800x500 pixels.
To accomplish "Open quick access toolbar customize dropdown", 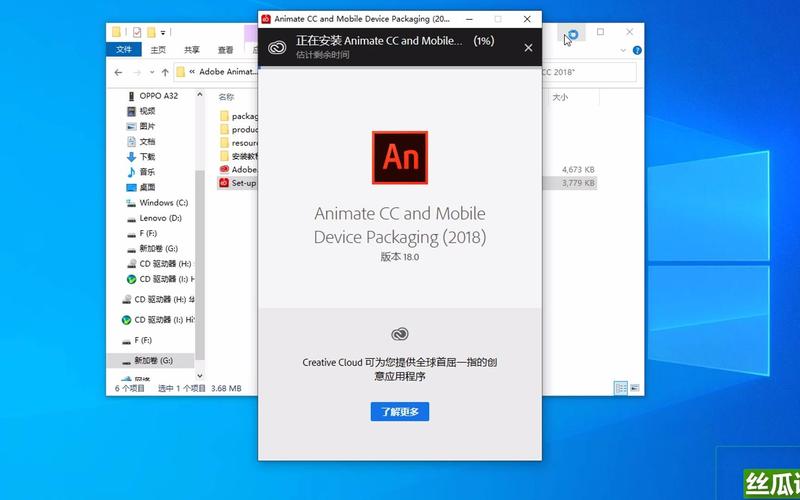I will [163, 33].
